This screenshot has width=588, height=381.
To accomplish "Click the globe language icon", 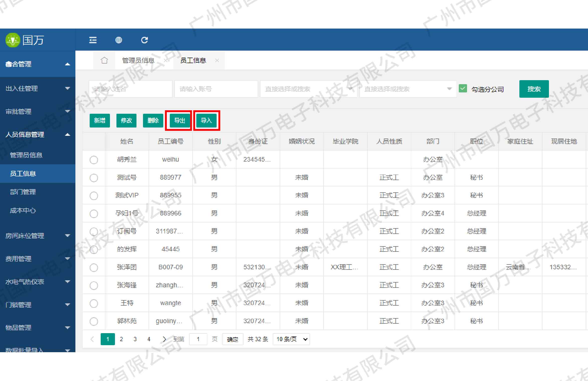I will click(119, 40).
